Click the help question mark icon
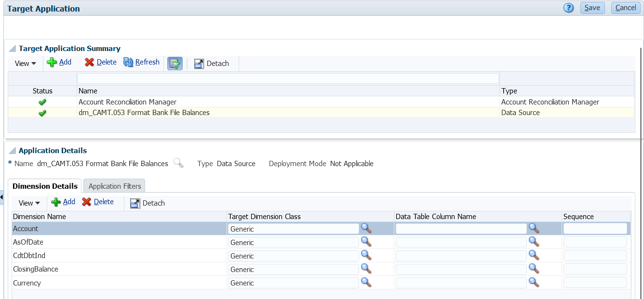 [569, 8]
